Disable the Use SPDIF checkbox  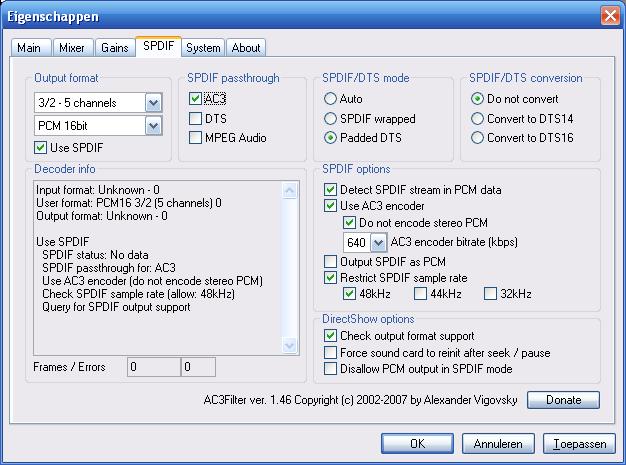click(x=41, y=148)
